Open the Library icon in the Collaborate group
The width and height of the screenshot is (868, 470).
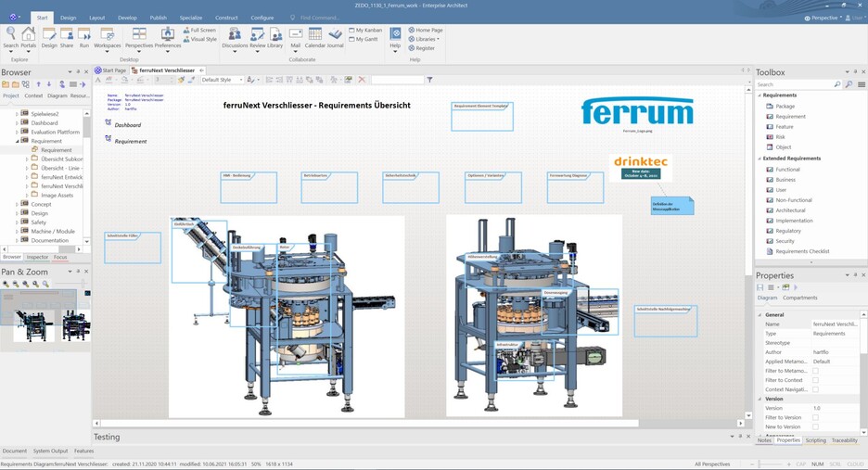pyautogui.click(x=275, y=38)
